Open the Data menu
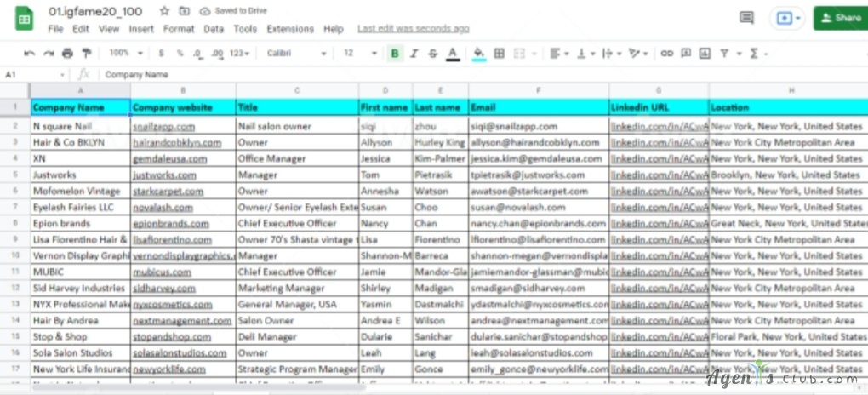The width and height of the screenshot is (868, 395). (214, 29)
